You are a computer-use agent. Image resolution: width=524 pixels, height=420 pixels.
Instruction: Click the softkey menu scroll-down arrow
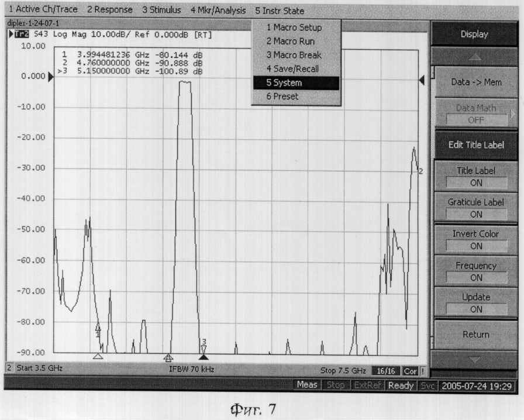click(x=474, y=359)
